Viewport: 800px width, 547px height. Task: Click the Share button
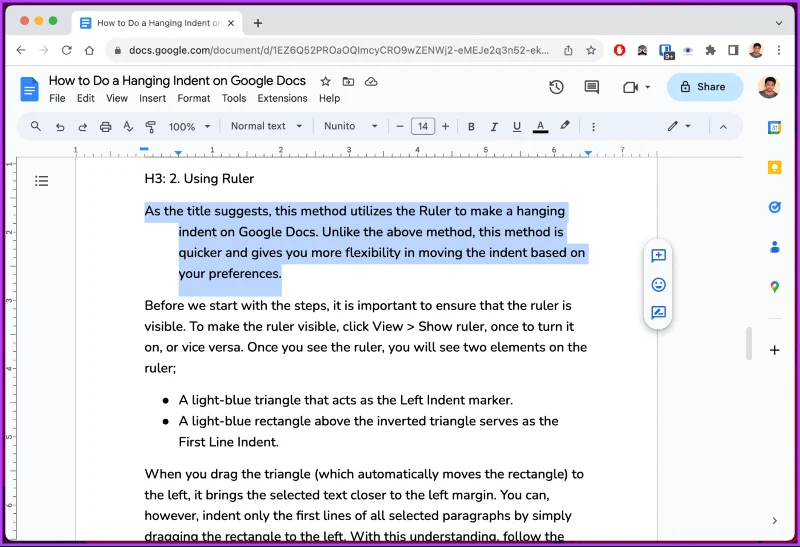click(704, 87)
